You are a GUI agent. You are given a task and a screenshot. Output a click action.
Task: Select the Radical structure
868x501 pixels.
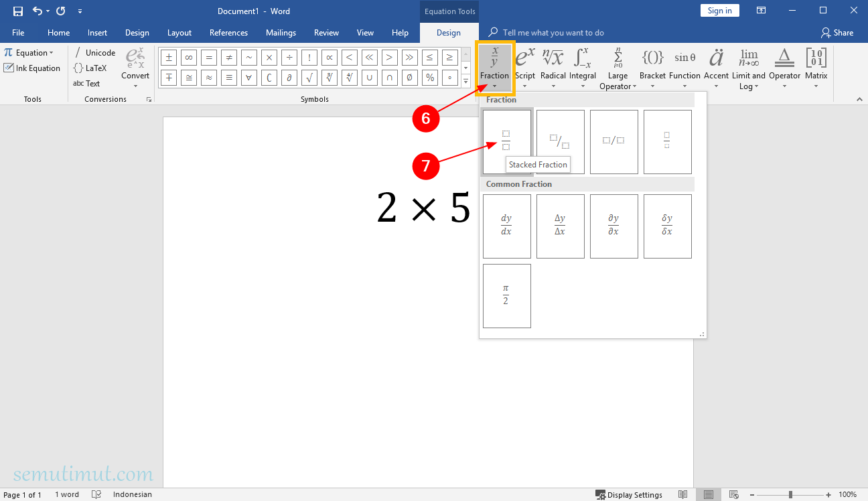coord(553,64)
